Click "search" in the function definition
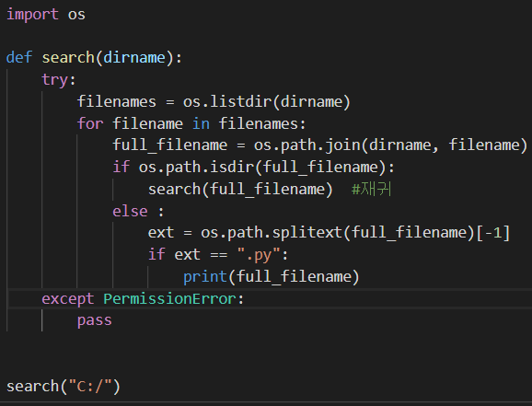Image resolution: width=532 pixels, height=406 pixels. [x=68, y=57]
